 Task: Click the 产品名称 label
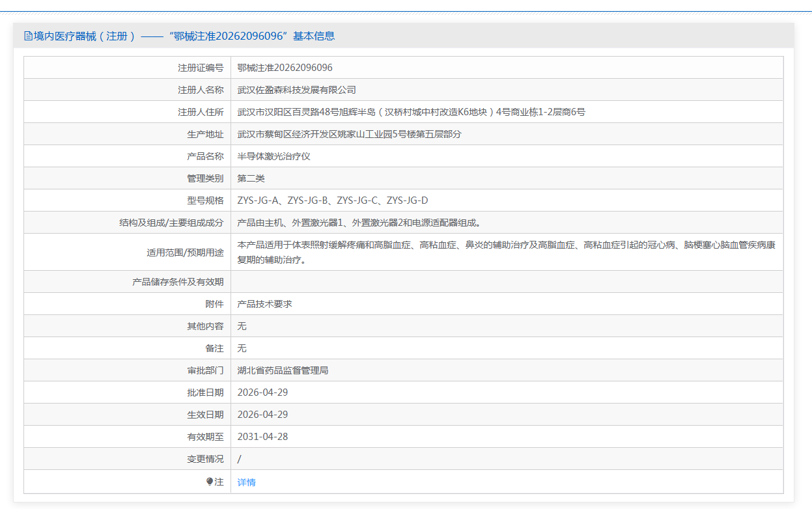click(205, 156)
